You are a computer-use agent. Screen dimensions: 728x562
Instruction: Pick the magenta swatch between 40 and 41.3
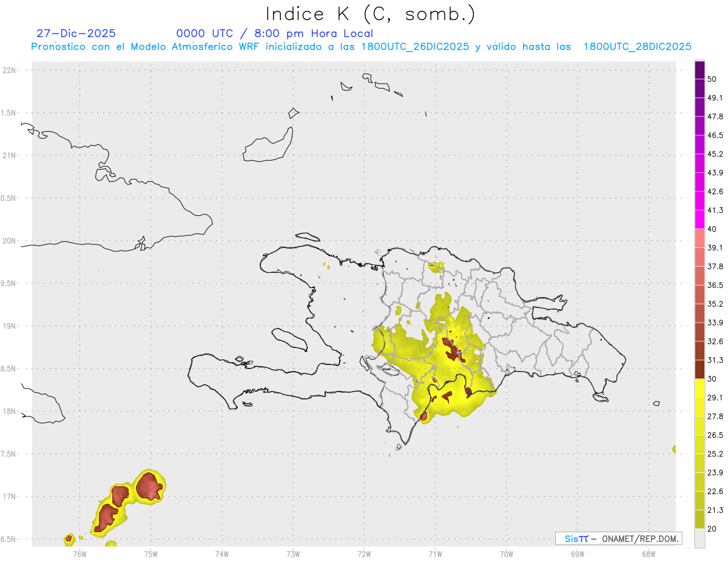[700, 219]
